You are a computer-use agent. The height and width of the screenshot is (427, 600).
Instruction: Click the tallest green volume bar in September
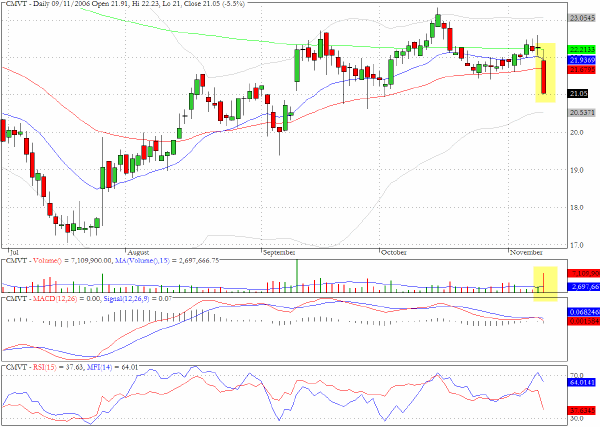pos(297,276)
